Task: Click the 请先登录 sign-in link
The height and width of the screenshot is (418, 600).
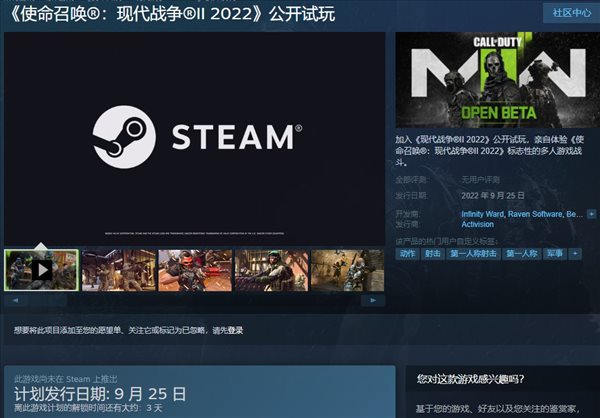Action: (x=228, y=330)
